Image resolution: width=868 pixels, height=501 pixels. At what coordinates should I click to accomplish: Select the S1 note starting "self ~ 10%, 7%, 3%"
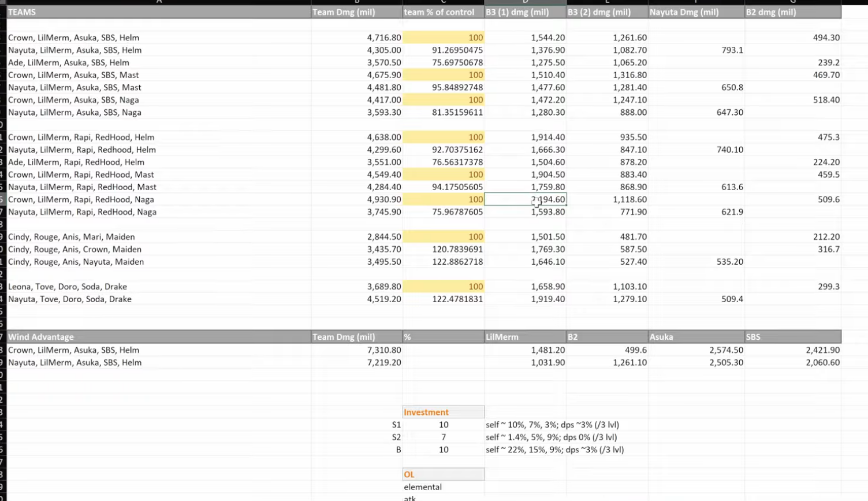553,425
